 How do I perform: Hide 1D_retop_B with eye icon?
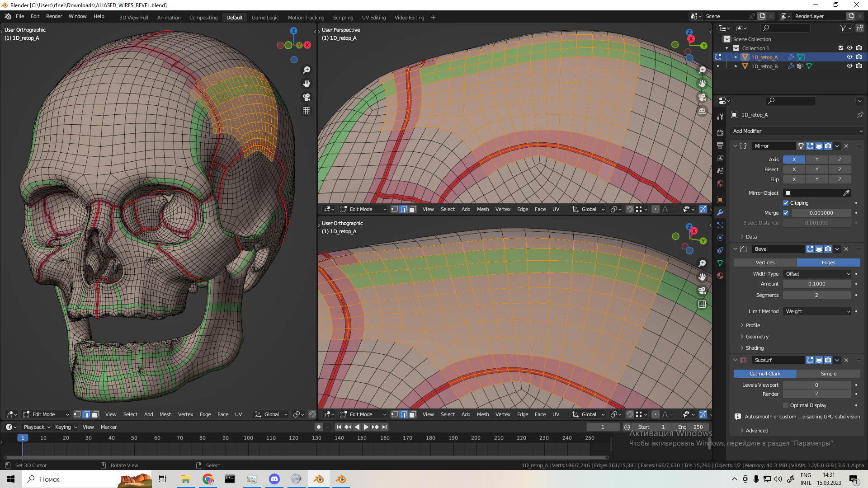tap(849, 66)
